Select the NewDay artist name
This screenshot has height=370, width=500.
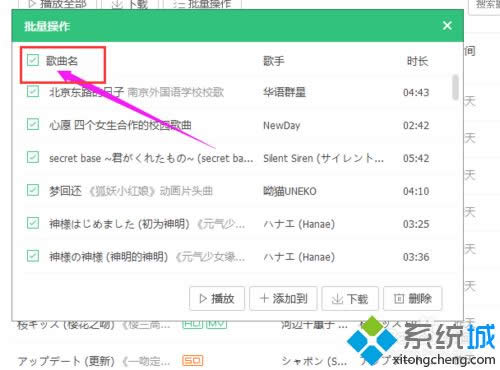tap(282, 125)
